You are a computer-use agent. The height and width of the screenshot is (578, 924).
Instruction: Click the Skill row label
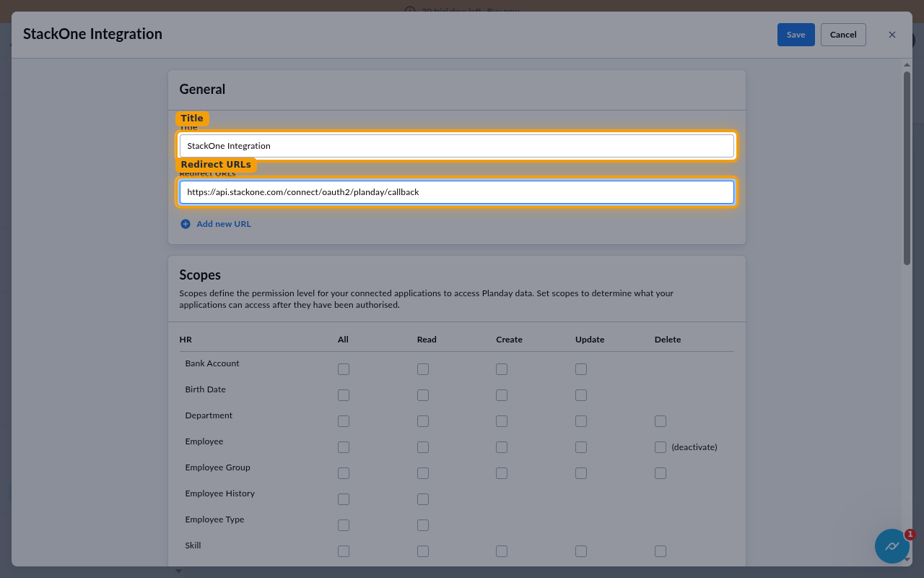click(193, 545)
